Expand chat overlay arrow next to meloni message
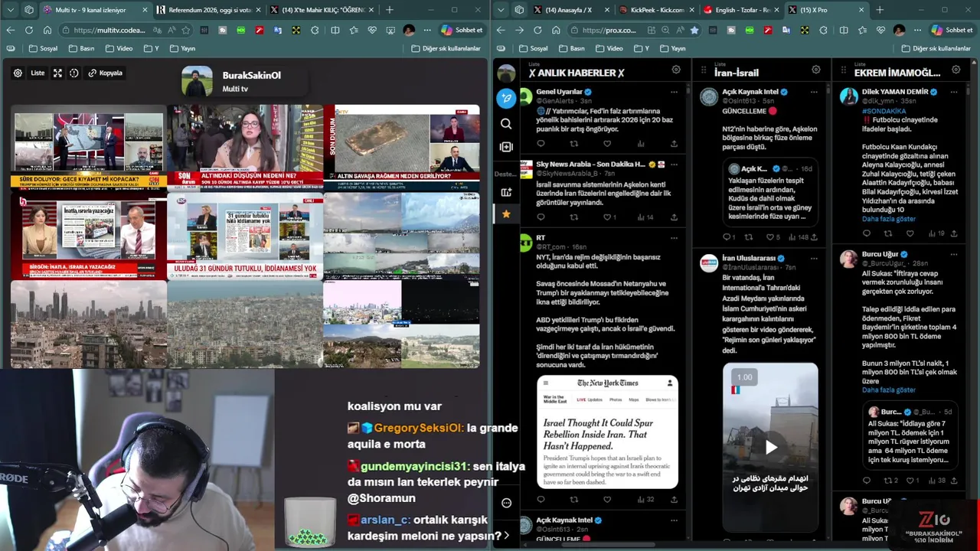This screenshot has width=980, height=551. (507, 536)
